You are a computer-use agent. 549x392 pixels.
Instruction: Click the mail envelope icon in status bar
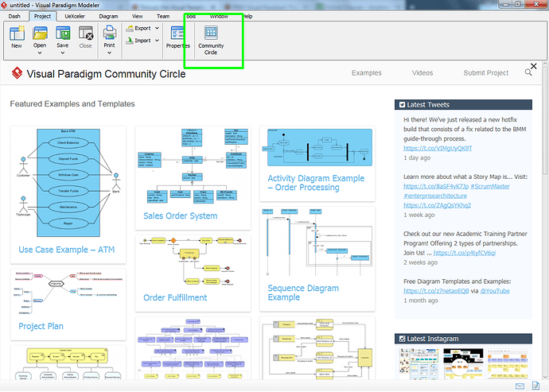(520, 386)
